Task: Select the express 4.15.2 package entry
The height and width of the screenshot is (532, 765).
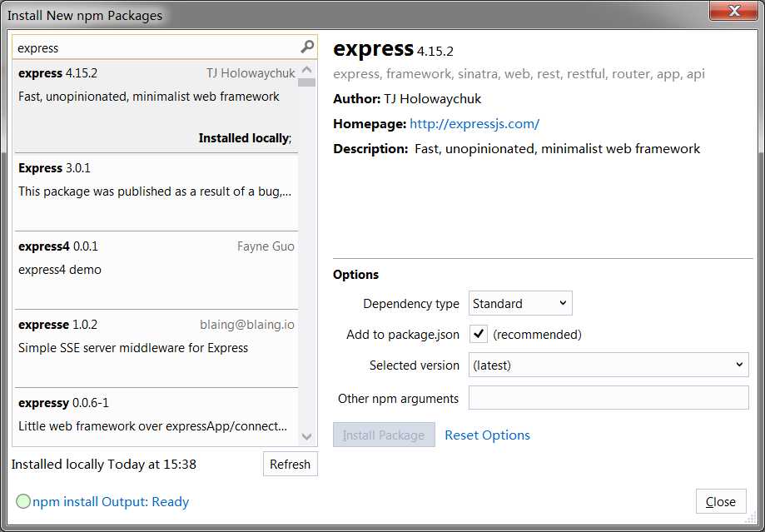Action: click(x=156, y=107)
